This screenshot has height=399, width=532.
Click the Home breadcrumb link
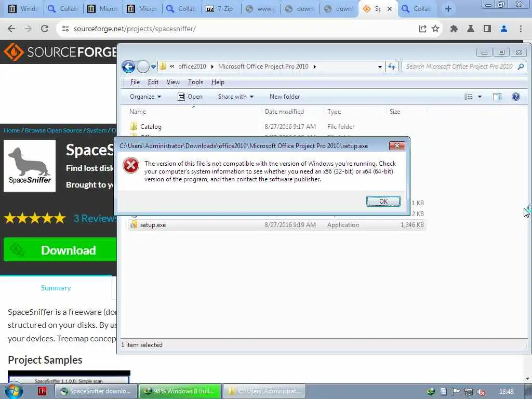[11, 130]
